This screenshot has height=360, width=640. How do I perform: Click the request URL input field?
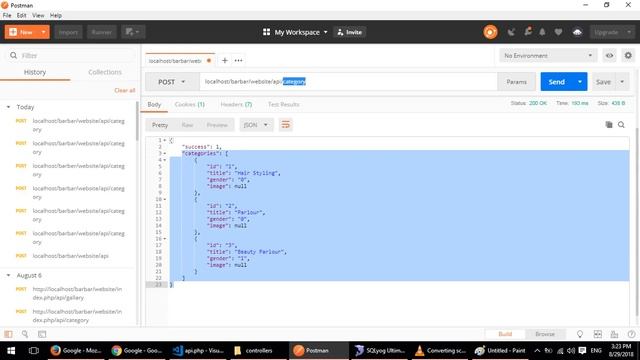coord(348,82)
